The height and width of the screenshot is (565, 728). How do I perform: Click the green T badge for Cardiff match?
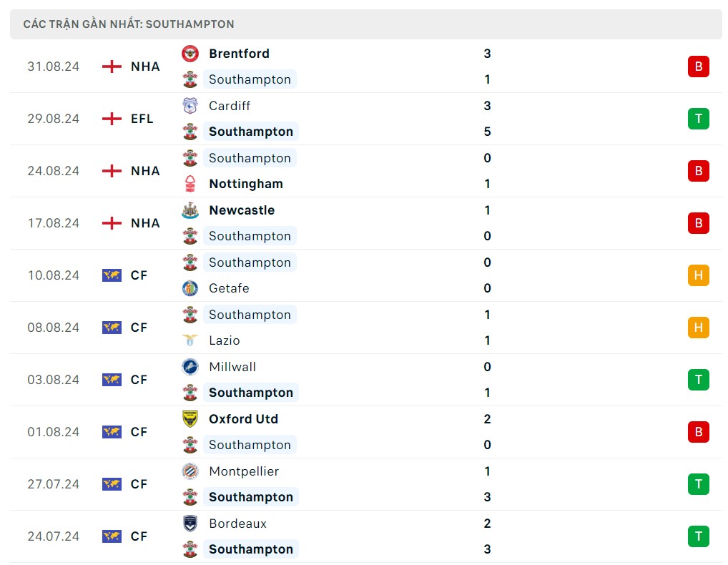698,119
